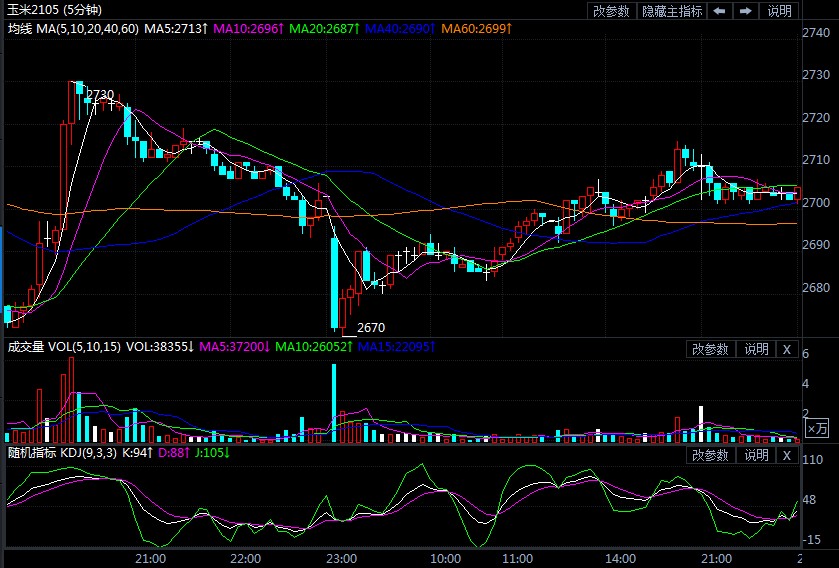Select the 均线 MA(5,10,20,40,60) indicator label
839x568 pixels.
pos(73,29)
